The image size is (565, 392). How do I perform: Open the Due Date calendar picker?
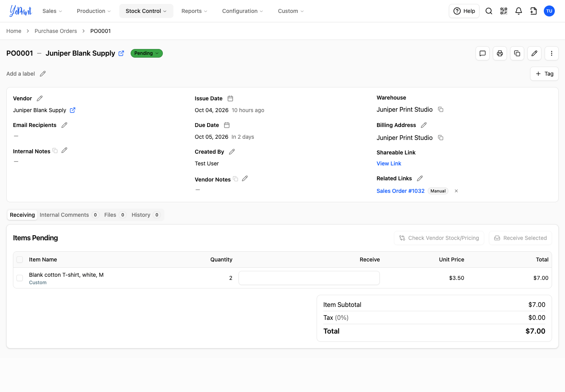pos(227,125)
